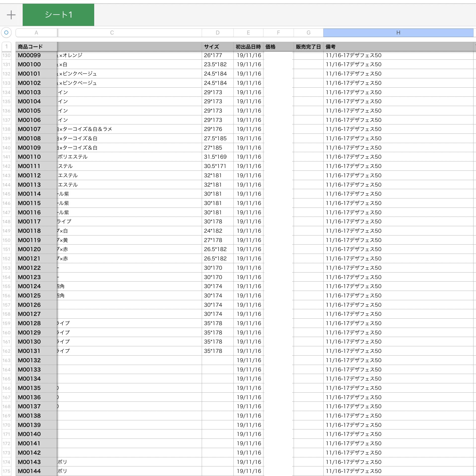The image size is (476, 476).
Task: Click cell M00128
Action: tap(36, 323)
